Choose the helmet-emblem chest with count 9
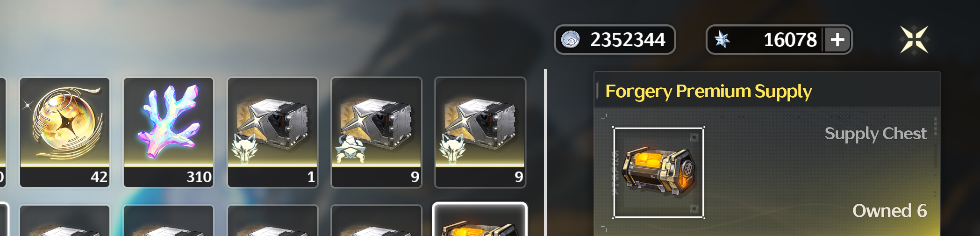This screenshot has height=236, width=980. pos(376,132)
